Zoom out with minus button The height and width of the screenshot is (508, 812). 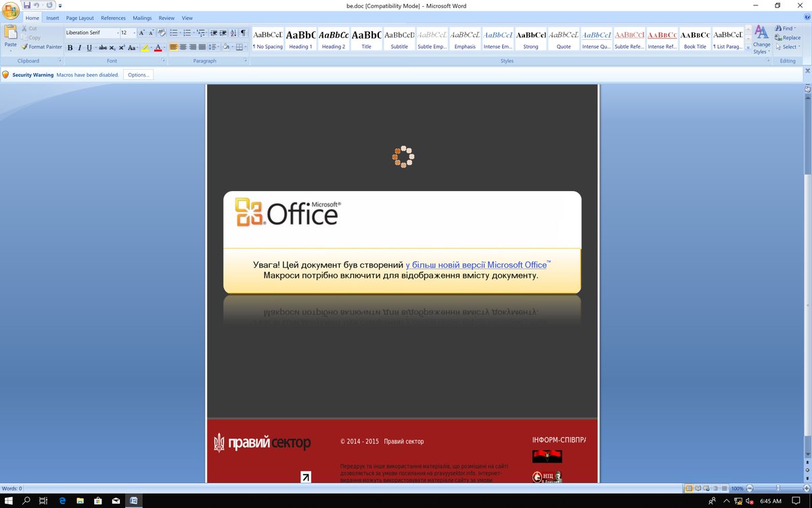pyautogui.click(x=750, y=488)
